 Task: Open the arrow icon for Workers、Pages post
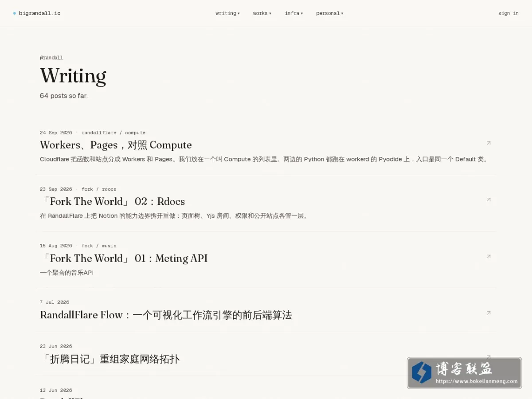489,143
